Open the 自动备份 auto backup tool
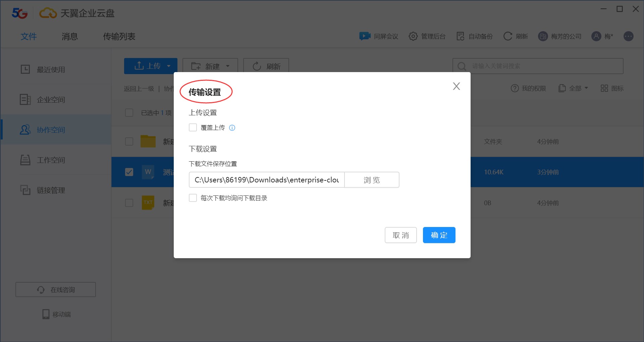644x342 pixels. (x=474, y=36)
